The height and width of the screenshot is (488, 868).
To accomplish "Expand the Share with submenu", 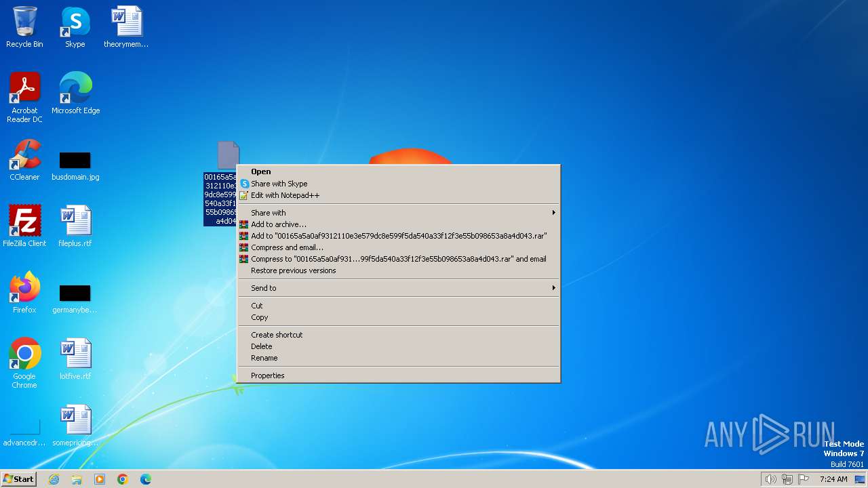I will [399, 213].
